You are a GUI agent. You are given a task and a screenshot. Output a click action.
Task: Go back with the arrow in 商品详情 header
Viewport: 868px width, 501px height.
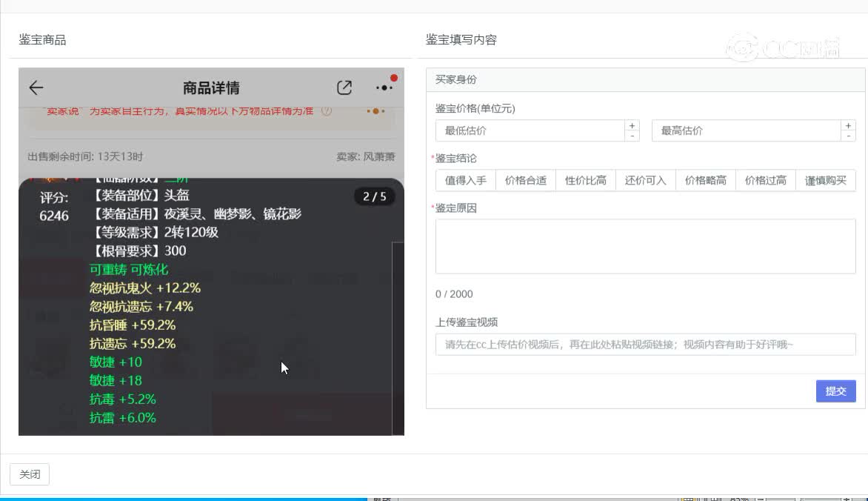click(x=36, y=87)
